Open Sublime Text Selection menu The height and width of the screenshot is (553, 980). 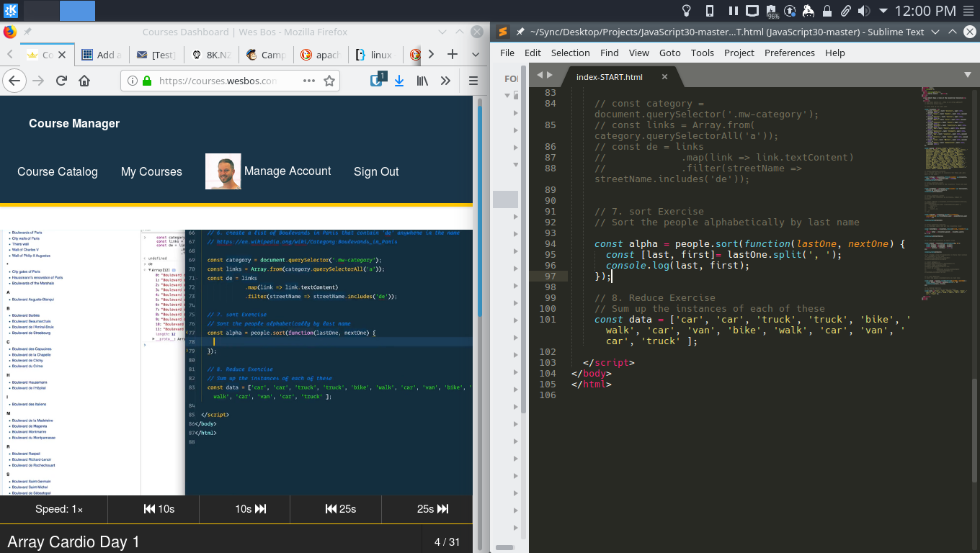(x=570, y=53)
